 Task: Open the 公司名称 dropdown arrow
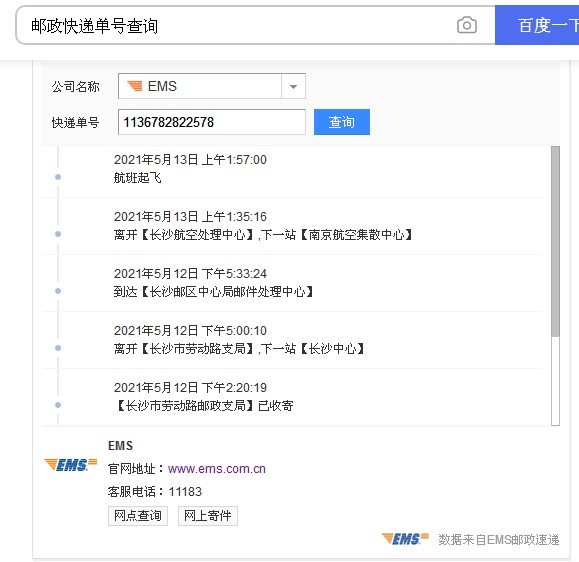coord(293,86)
